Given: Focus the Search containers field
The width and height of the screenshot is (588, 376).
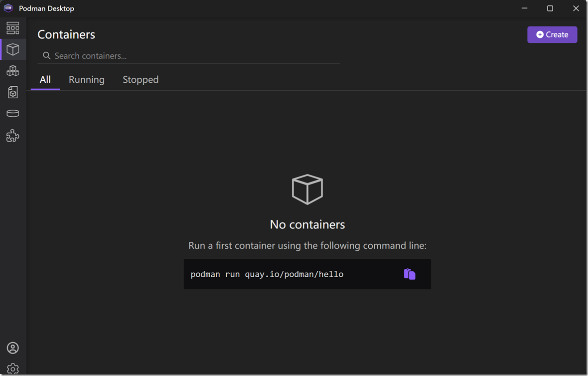Looking at the screenshot, I should 194,56.
